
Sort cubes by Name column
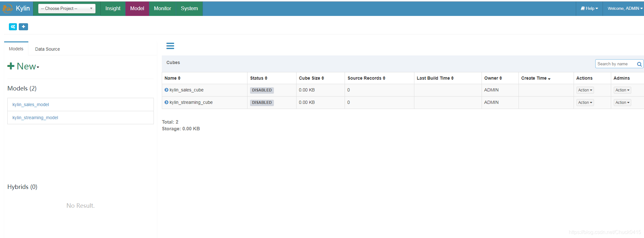coord(172,78)
